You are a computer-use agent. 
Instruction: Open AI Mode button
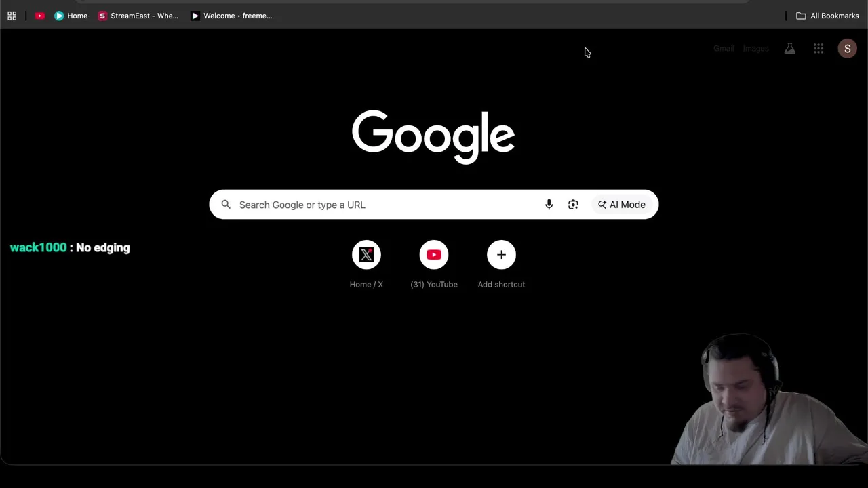tap(621, 205)
